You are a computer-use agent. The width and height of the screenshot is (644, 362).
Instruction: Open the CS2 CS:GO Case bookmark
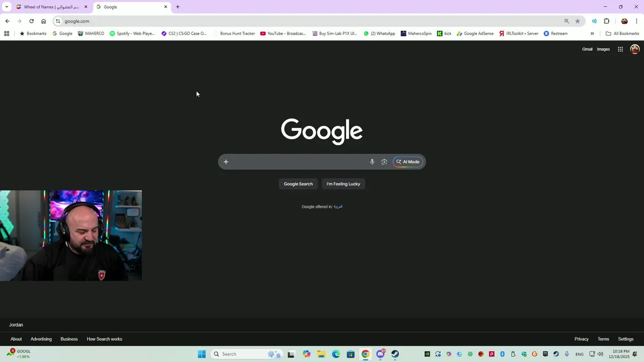pos(184,34)
